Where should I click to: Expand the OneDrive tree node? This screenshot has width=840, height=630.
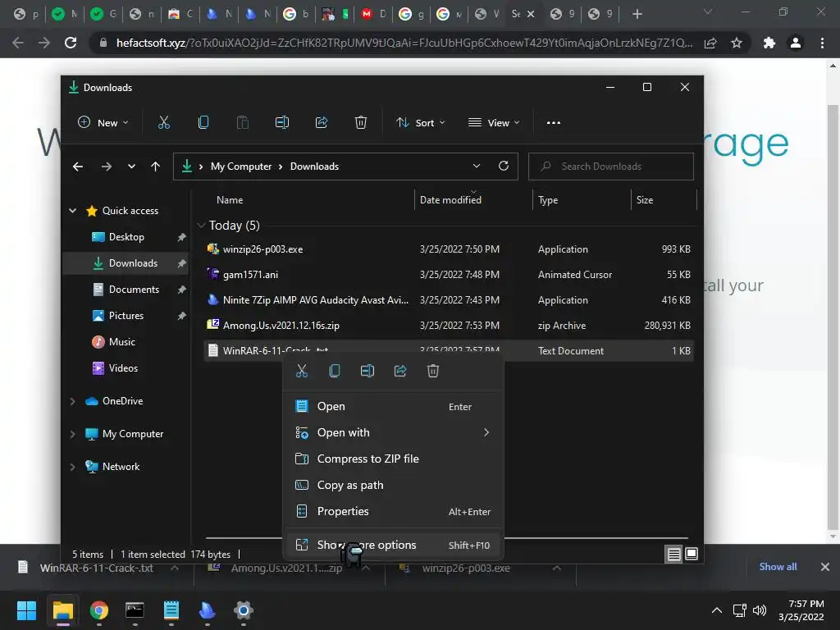pos(73,401)
